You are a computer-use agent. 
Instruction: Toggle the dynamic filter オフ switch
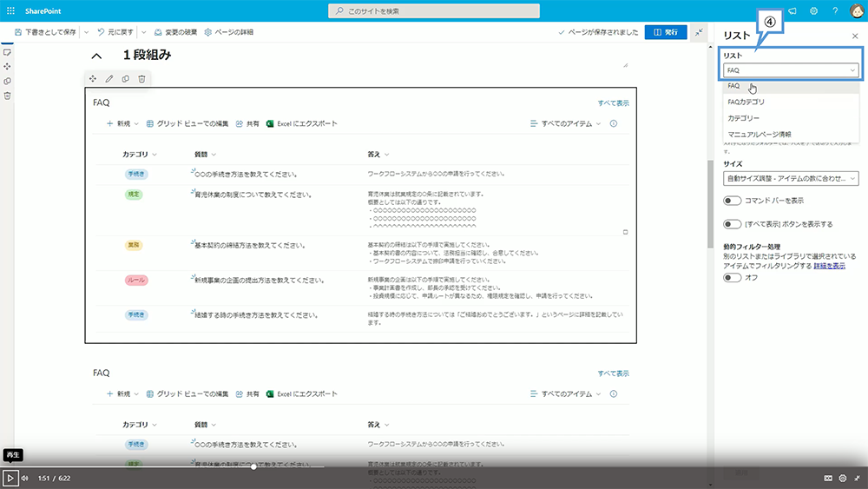tap(732, 277)
